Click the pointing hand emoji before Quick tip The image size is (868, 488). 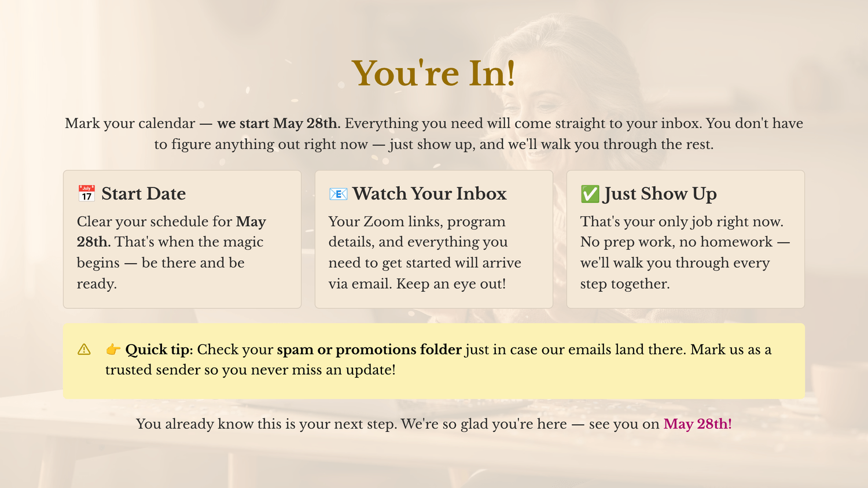point(113,349)
